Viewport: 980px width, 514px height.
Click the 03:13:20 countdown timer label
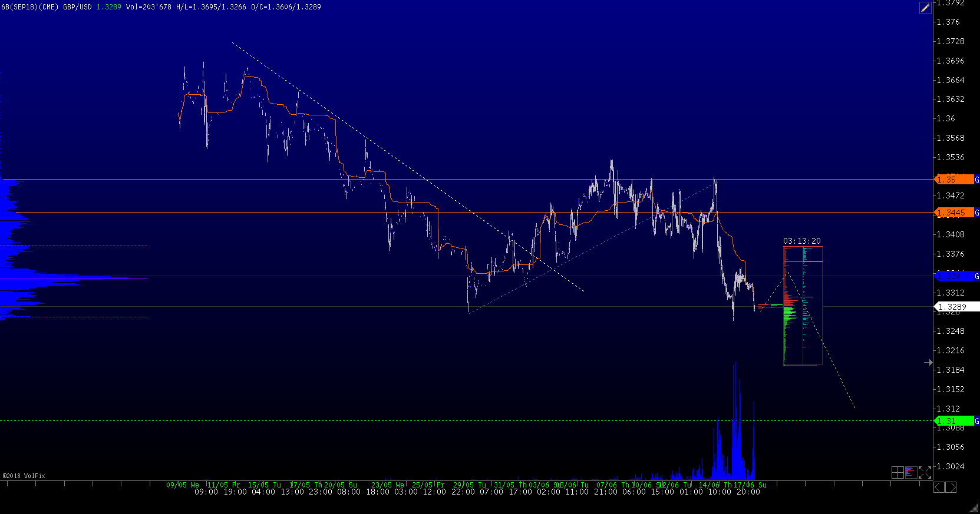pos(801,241)
